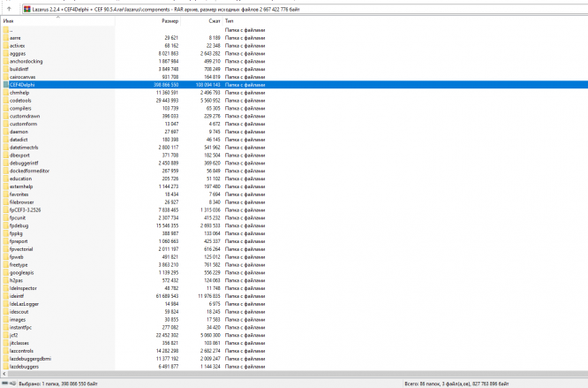Click the drive icon in the status bar
The height and width of the screenshot is (388, 588).
[5, 384]
